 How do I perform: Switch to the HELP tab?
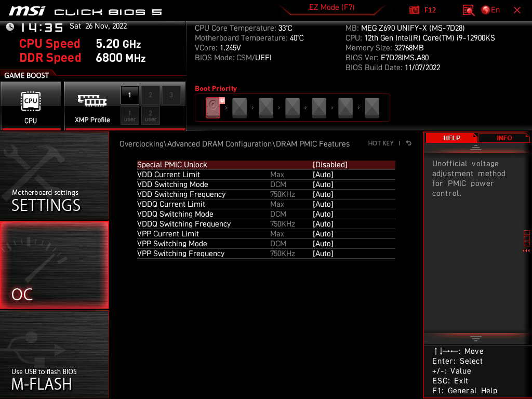pyautogui.click(x=451, y=138)
